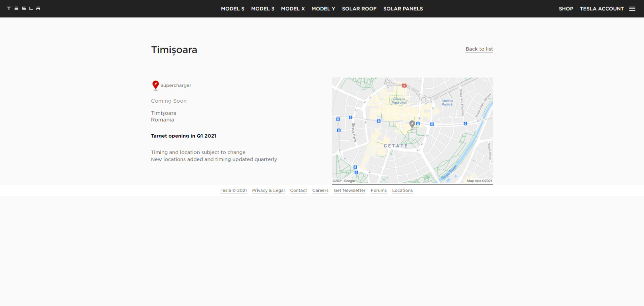The image size is (644, 306).
Task: Open the Model S menu item
Action: 233,9
